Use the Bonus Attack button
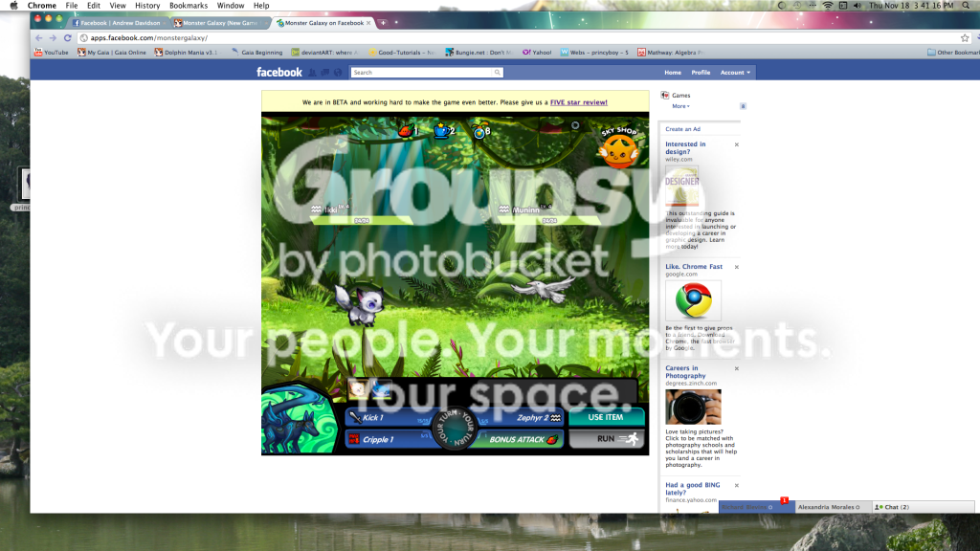Screen dimensions: 980x551 (520, 439)
